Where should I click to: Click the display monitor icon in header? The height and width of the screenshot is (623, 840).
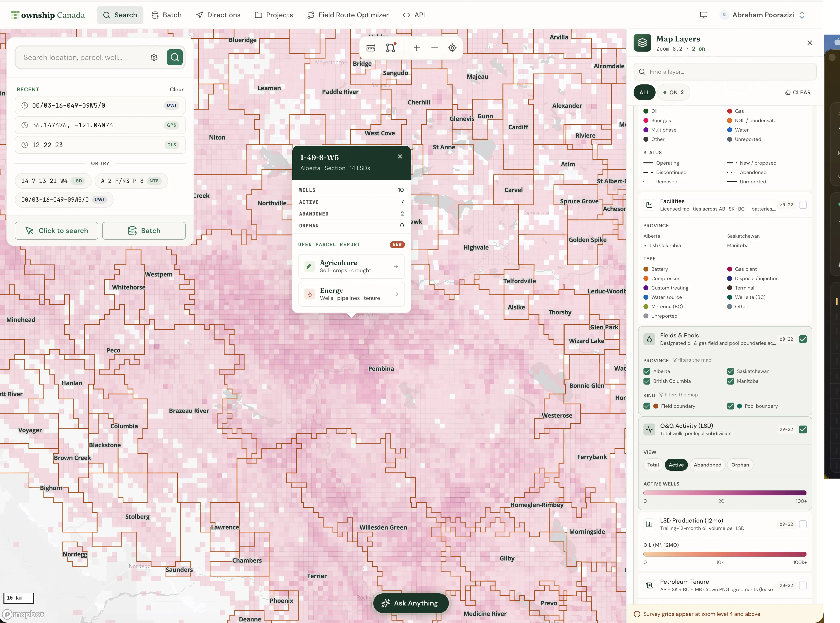pyautogui.click(x=703, y=15)
